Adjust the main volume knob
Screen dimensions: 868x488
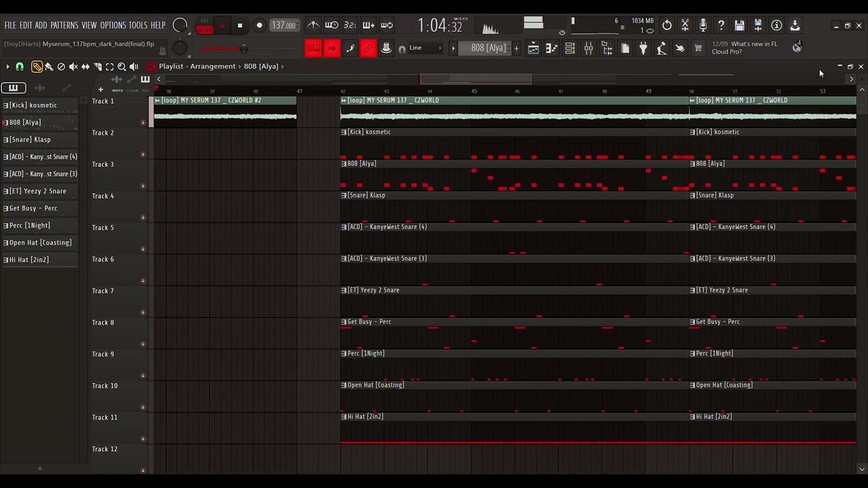180,25
